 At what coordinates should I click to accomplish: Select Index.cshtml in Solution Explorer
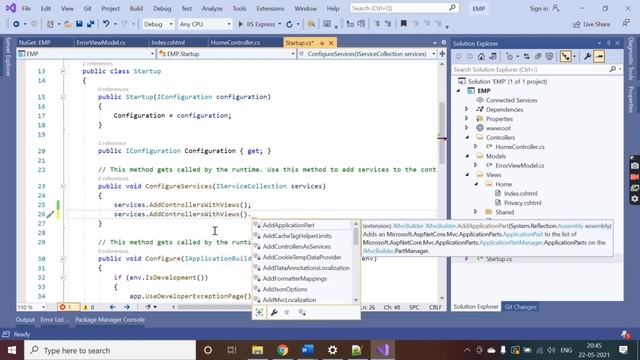[520, 193]
